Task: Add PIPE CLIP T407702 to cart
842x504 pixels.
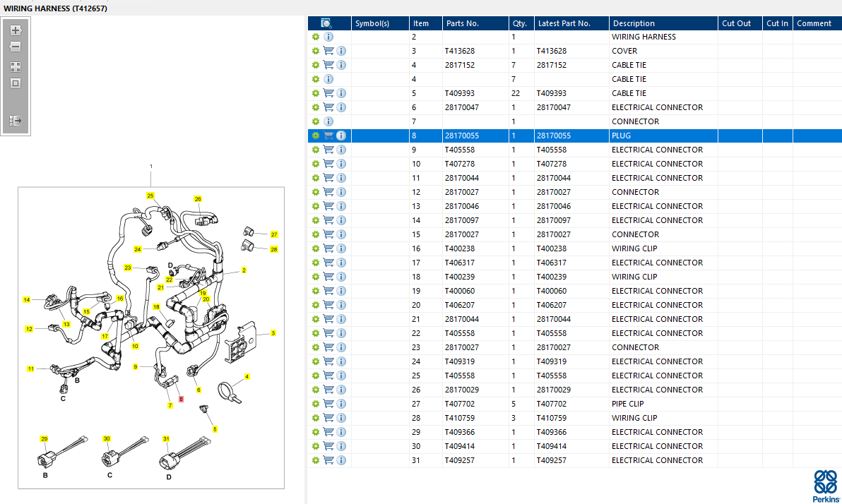Action: click(328, 404)
